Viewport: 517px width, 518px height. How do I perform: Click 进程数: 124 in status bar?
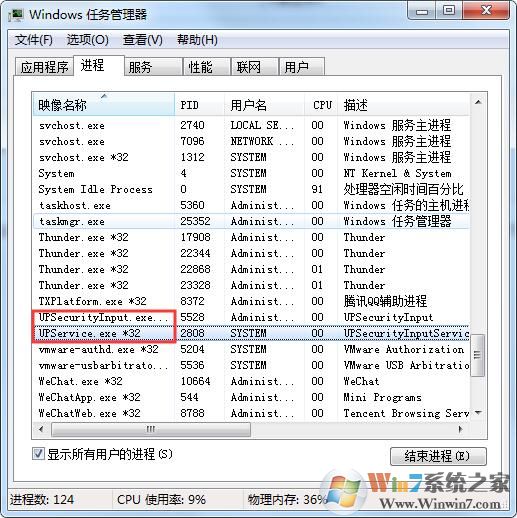click(42, 500)
